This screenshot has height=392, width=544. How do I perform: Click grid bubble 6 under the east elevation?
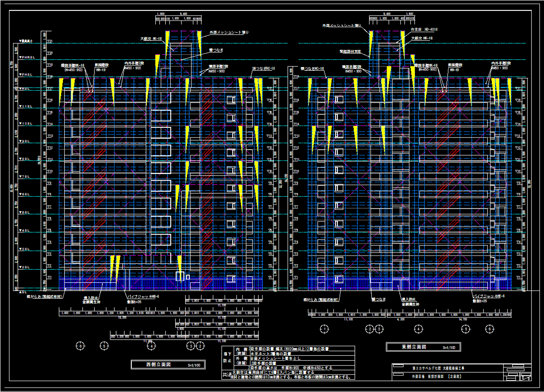click(489, 329)
